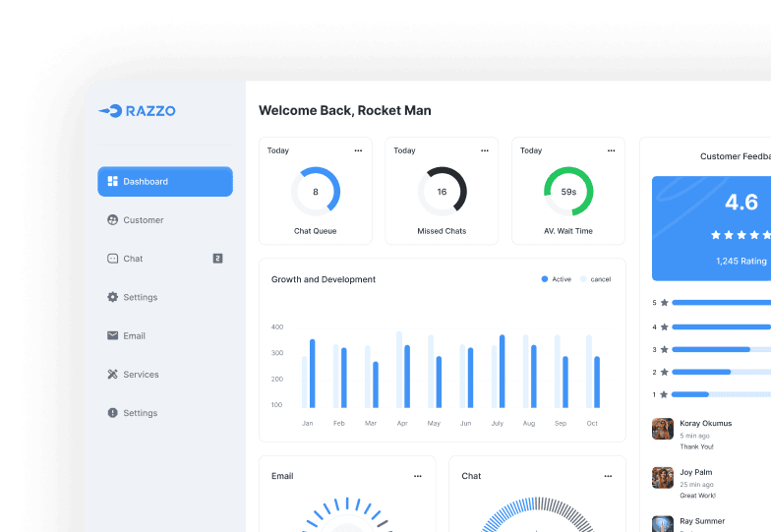Click the Growth and Development title
Viewport: 771px width, 532px height.
323,279
